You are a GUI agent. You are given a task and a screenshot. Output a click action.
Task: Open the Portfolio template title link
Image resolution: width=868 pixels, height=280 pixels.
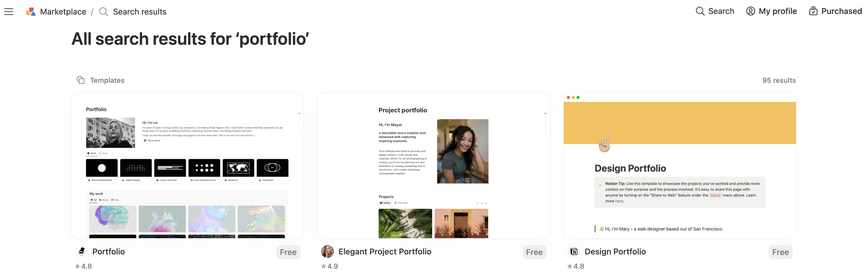point(109,252)
